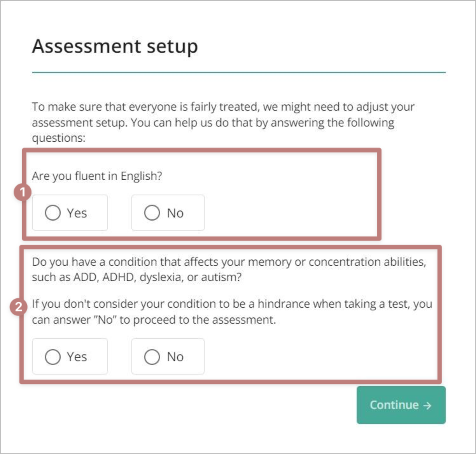Click the hindrance note about answering "No"
The image size is (476, 454).
point(232,312)
